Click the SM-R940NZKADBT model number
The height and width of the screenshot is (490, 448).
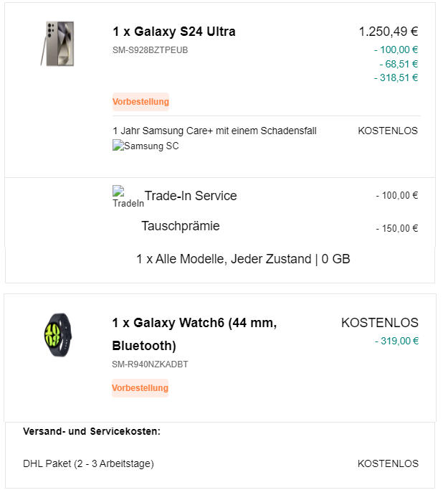[151, 364]
